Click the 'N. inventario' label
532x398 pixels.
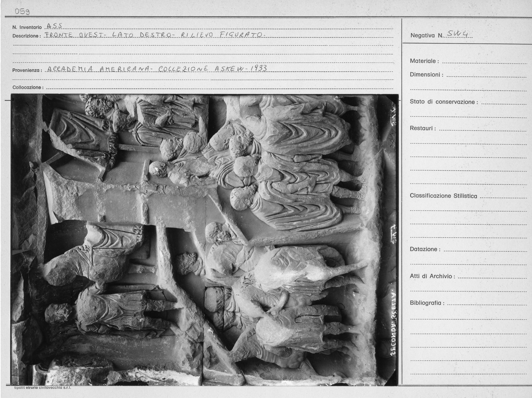pos(27,27)
